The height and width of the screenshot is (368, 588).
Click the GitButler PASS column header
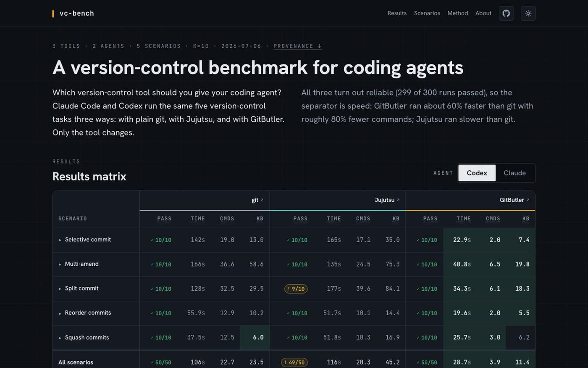click(430, 219)
